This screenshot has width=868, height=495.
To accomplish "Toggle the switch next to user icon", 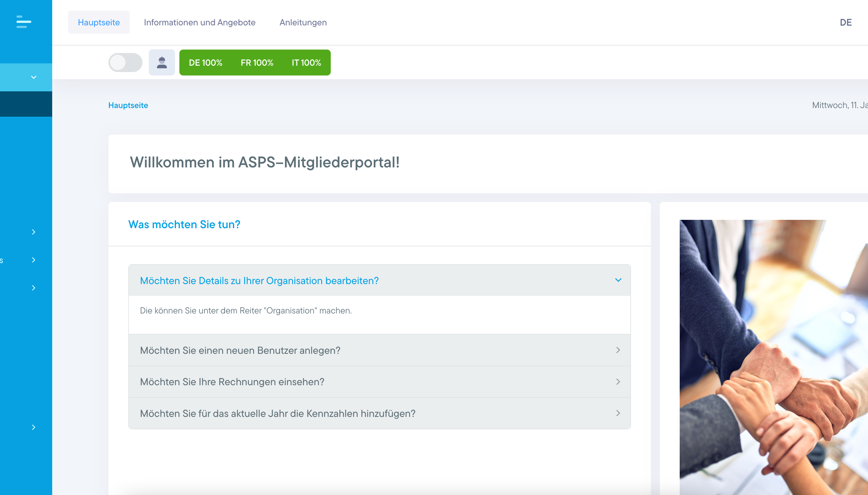I will 125,63.
